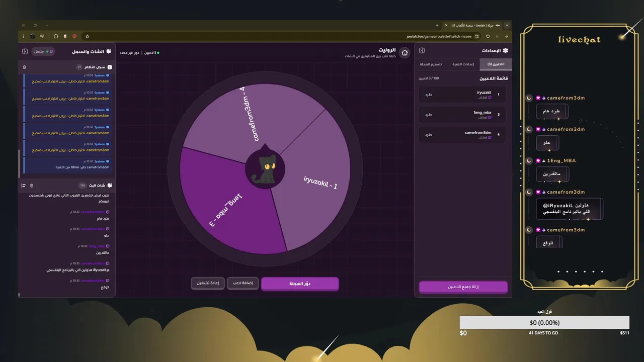Open site information icon in address bar
This screenshot has height=362, width=644.
tap(476, 36)
